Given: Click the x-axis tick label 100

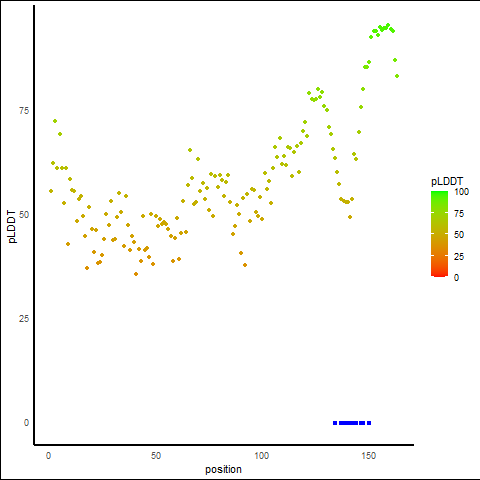Looking at the screenshot, I should 262,455.
